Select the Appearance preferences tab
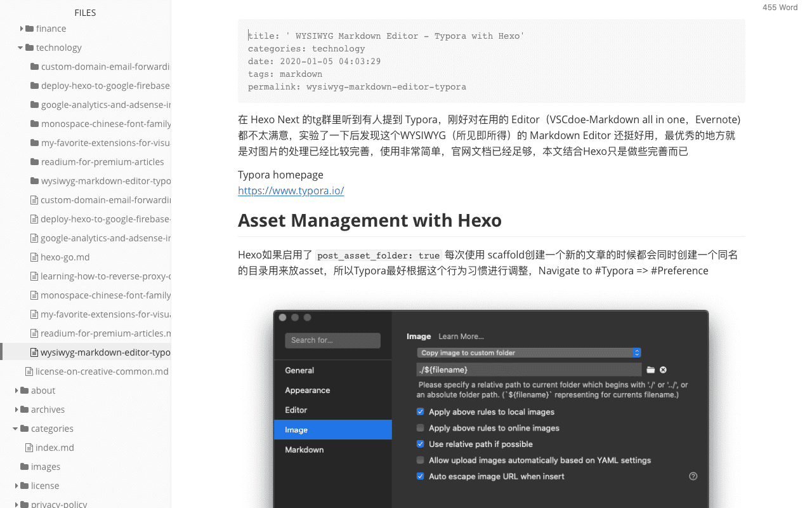Viewport: 812px width, 508px height. pyautogui.click(x=308, y=390)
